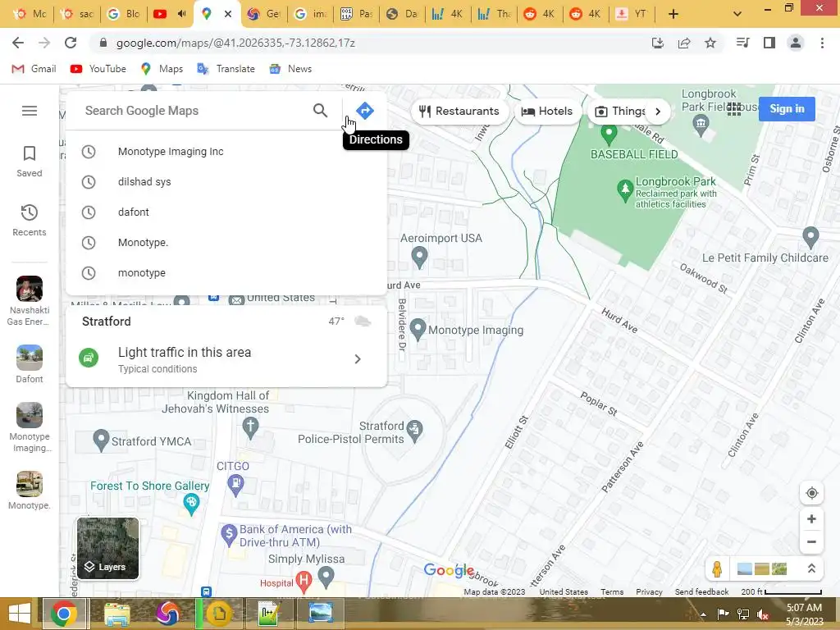840x630 pixels.
Task: Click the Aeroimport USA map pin
Action: click(419, 257)
